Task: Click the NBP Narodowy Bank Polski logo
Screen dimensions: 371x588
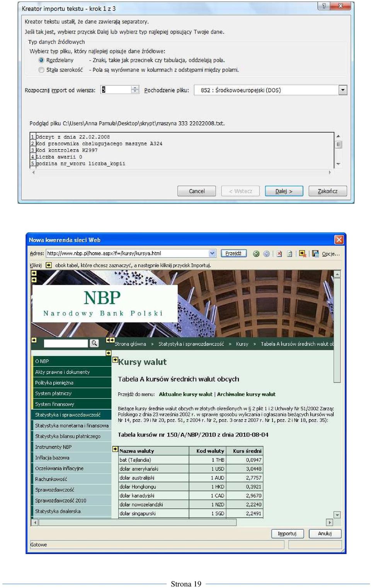Action: (x=105, y=304)
